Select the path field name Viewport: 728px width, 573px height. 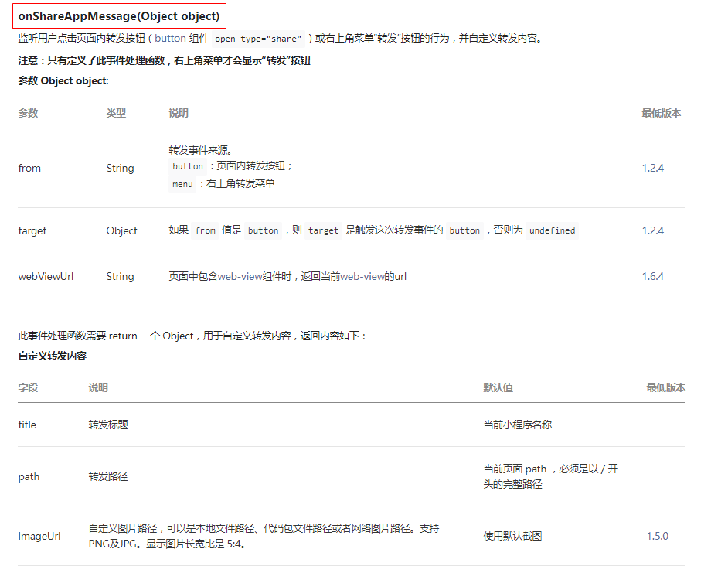[29, 477]
